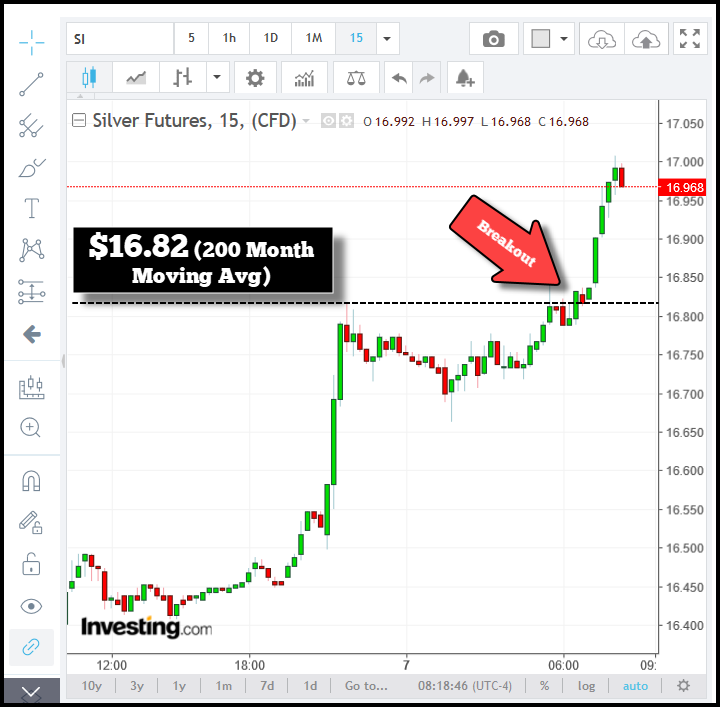Set range to 1d

tap(310, 686)
